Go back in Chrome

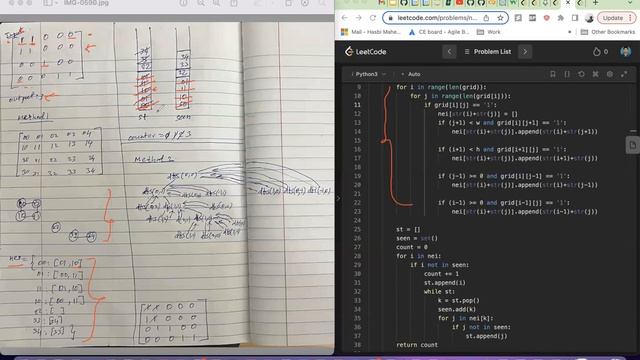click(345, 18)
